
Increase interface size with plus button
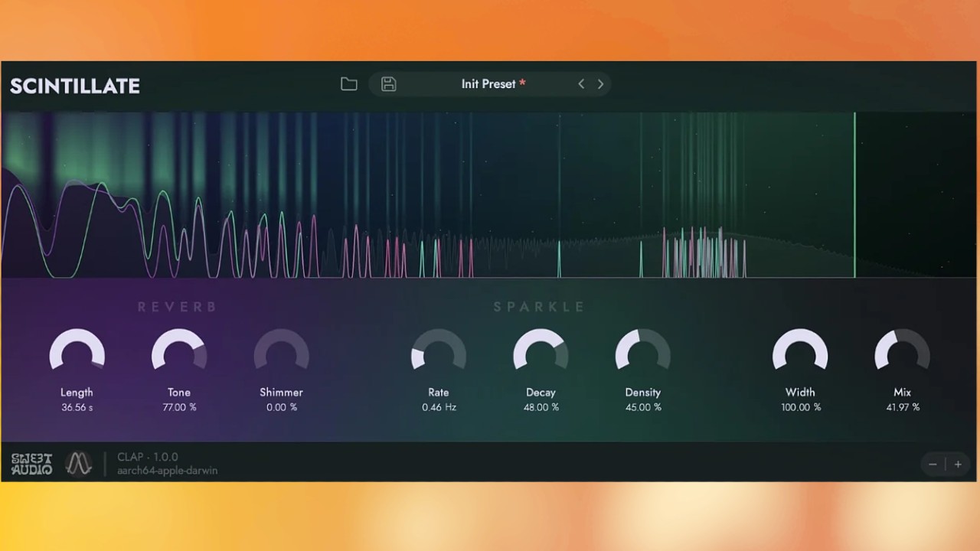pos(958,464)
